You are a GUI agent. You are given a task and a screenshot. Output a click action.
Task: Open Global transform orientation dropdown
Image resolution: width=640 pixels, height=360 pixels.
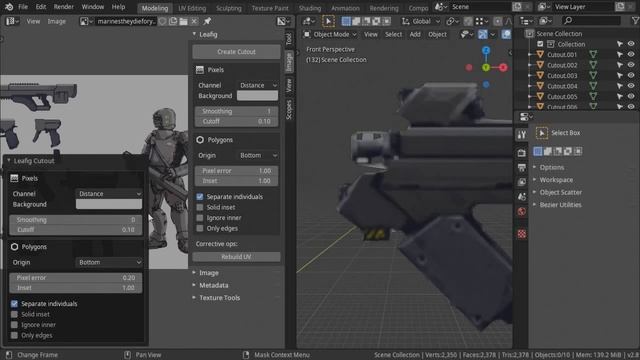tap(421, 21)
